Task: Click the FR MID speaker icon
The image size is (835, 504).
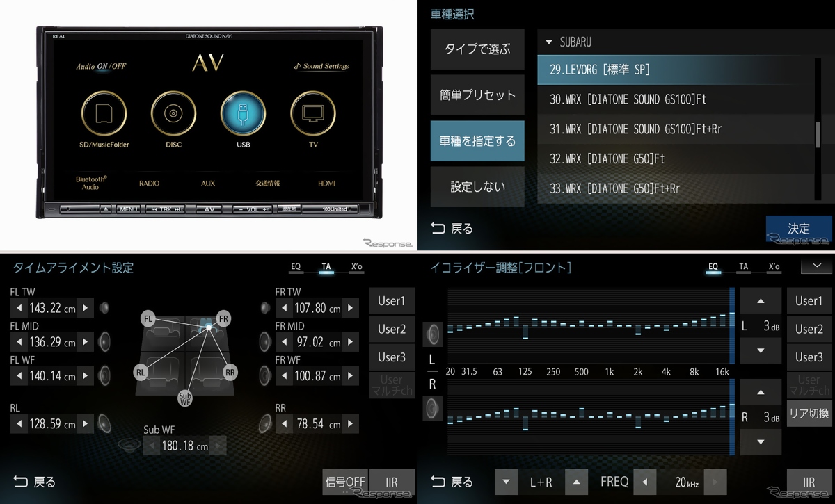Action: (265, 342)
